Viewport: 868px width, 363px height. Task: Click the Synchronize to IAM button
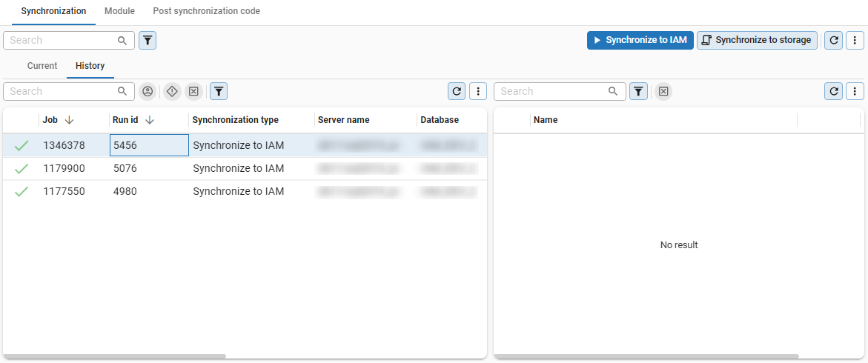[640, 40]
